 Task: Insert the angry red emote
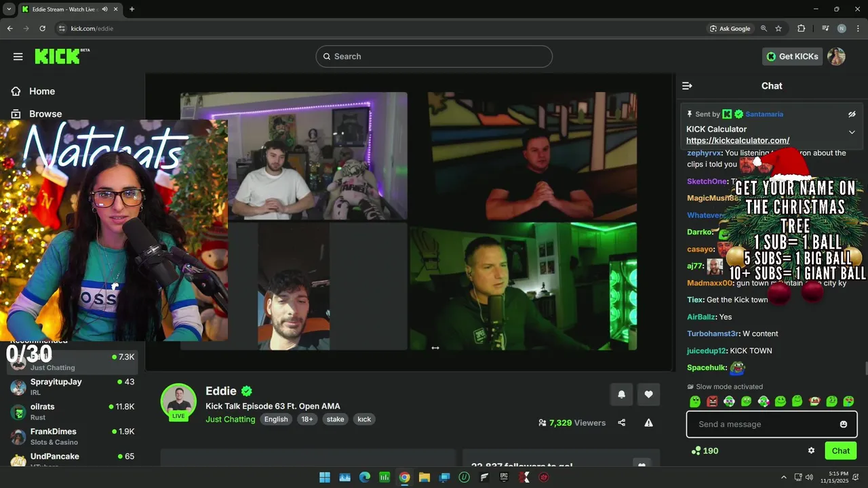pos(712,401)
